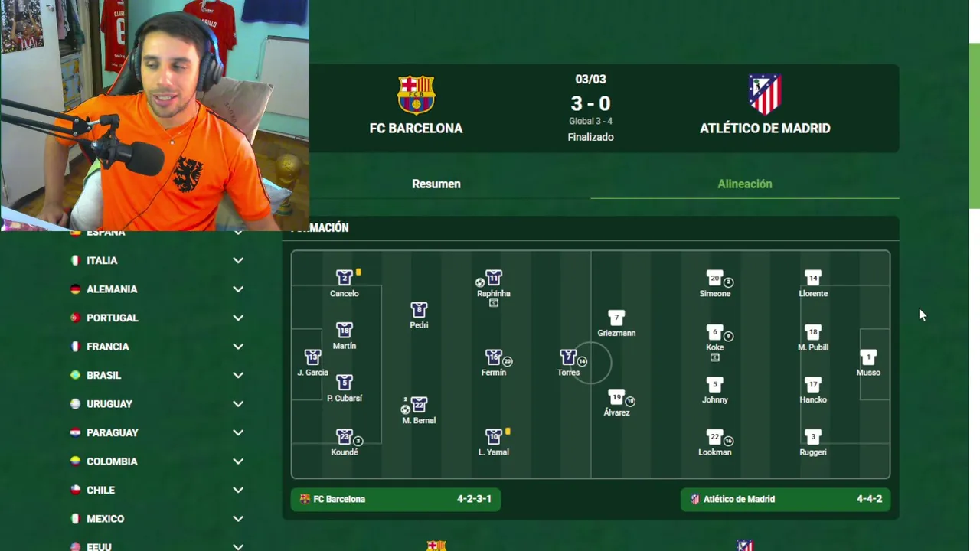
Task: Click the FC Barcelona crest in the score header
Action: (416, 95)
